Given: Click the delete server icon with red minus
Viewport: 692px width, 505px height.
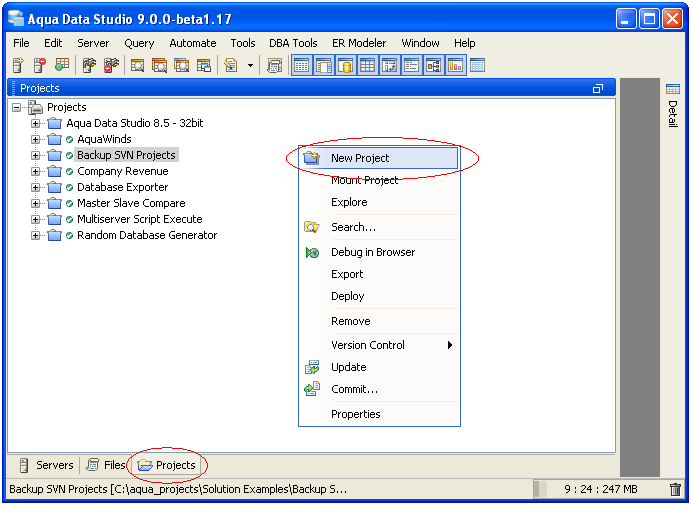Looking at the screenshot, I should click(x=40, y=65).
